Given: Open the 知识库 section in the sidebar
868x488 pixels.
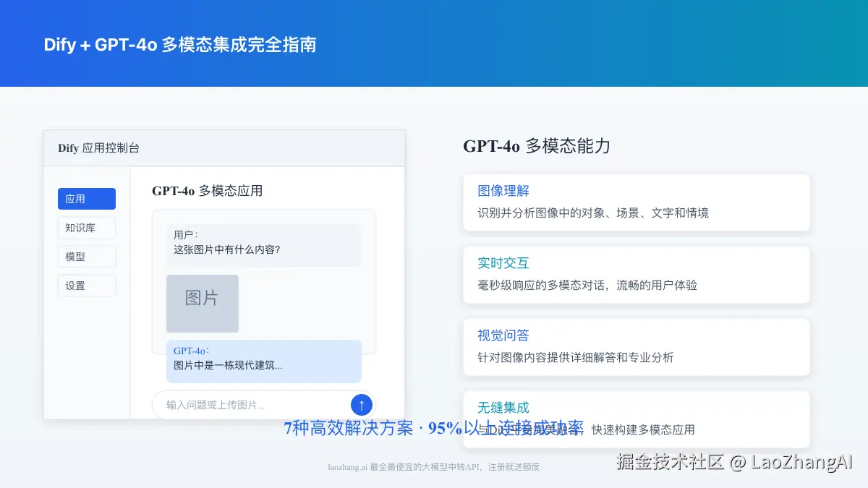Looking at the screenshot, I should coord(86,228).
